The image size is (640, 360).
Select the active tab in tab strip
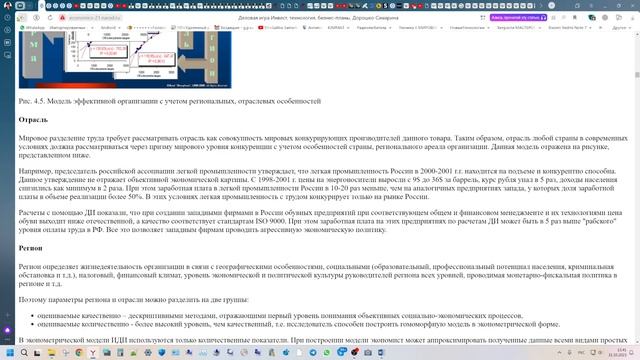42,6
